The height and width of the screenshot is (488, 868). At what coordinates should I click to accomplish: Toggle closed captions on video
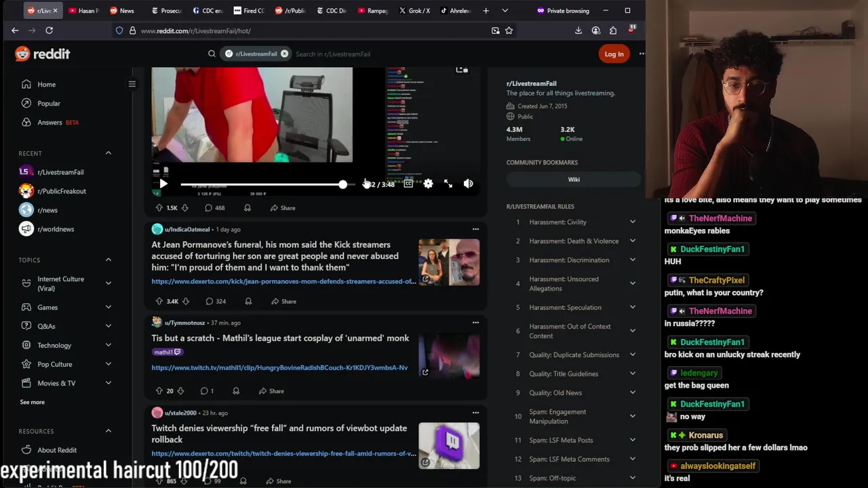408,184
